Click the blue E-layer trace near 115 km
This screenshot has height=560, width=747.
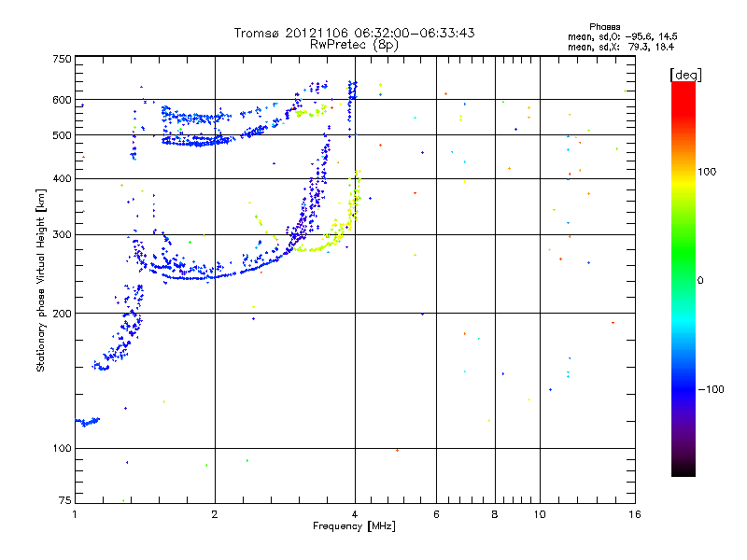pos(88,422)
